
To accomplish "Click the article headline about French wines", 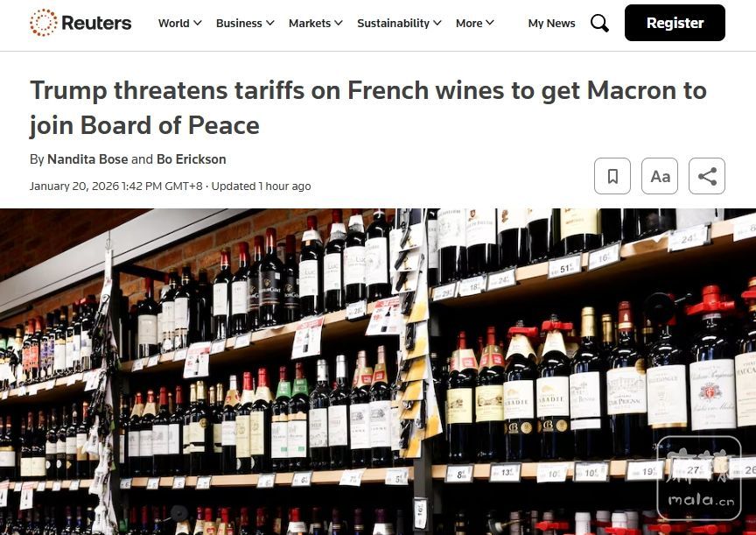I will 368,108.
